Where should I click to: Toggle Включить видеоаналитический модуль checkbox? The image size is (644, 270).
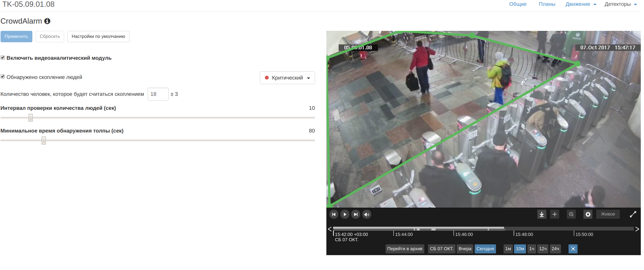coord(3,58)
